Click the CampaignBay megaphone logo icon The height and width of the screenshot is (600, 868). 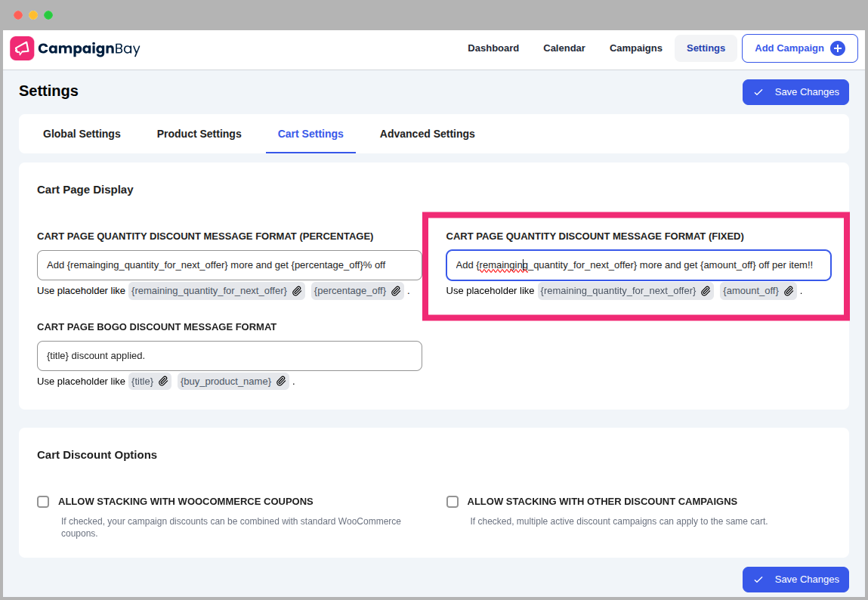click(x=22, y=48)
